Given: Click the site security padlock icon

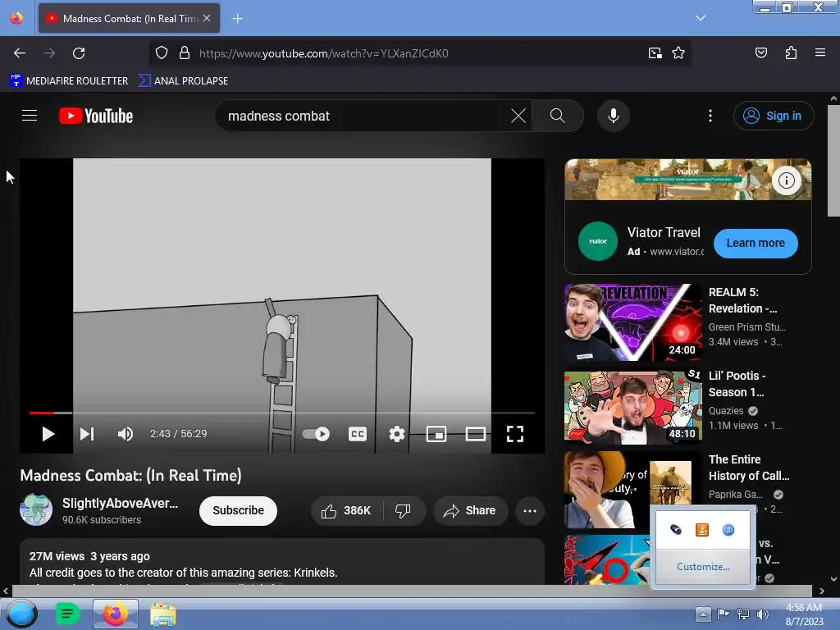Looking at the screenshot, I should click(x=185, y=53).
